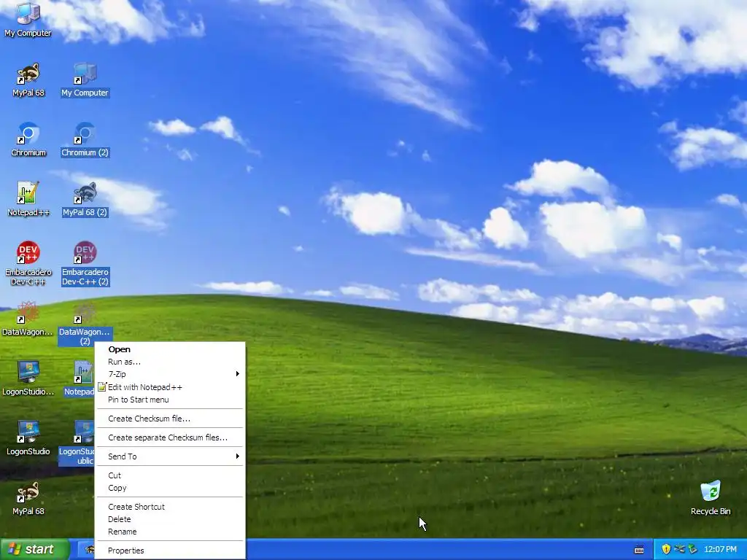
Task: Choose Run as... in the context menu
Action: (x=170, y=362)
